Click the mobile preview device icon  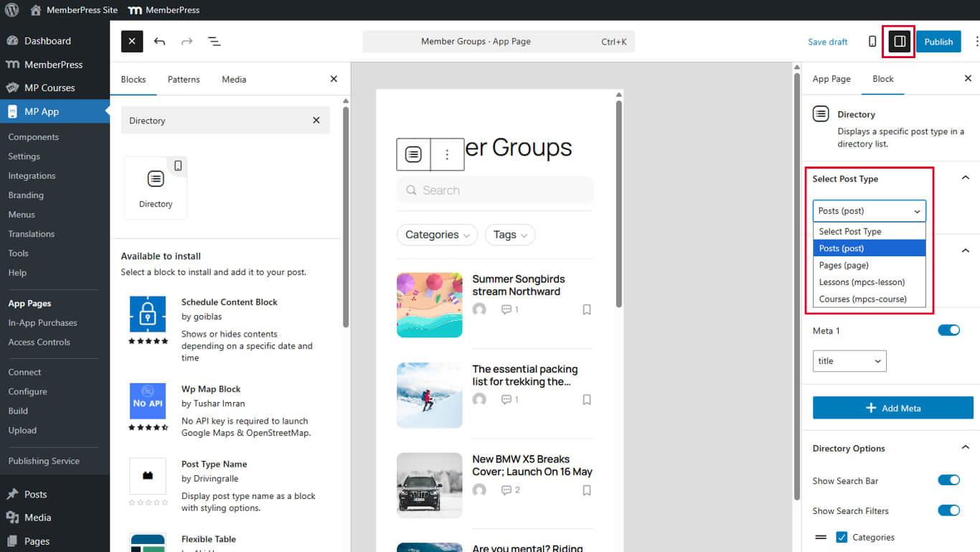[872, 42]
